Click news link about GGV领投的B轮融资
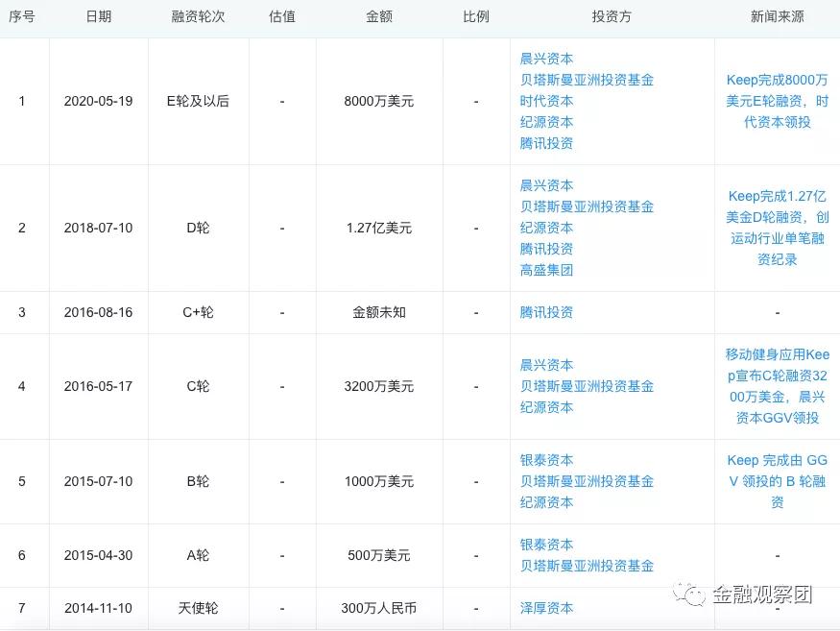 point(778,481)
